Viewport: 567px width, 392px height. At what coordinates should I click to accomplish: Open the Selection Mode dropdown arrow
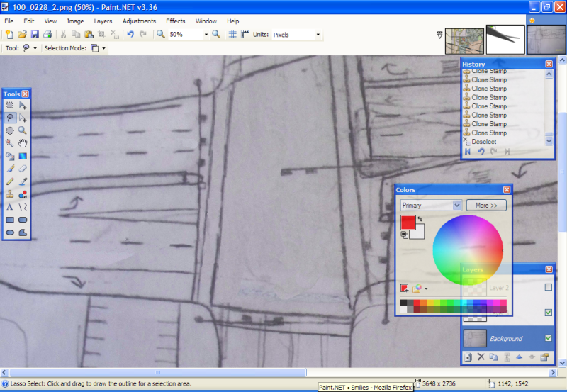pyautogui.click(x=103, y=48)
